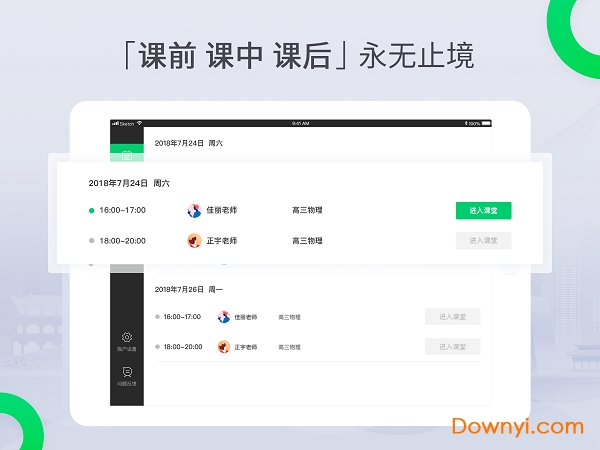Click 正宇老师 avatar in the July 24 card

tap(194, 241)
